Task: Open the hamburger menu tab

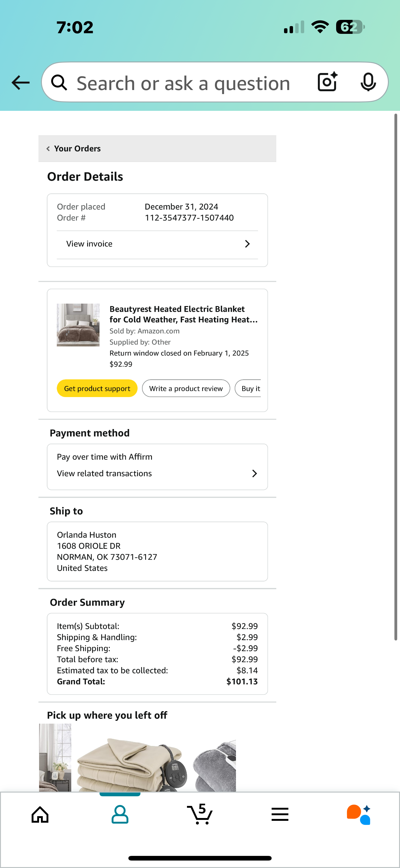Action: (x=280, y=814)
